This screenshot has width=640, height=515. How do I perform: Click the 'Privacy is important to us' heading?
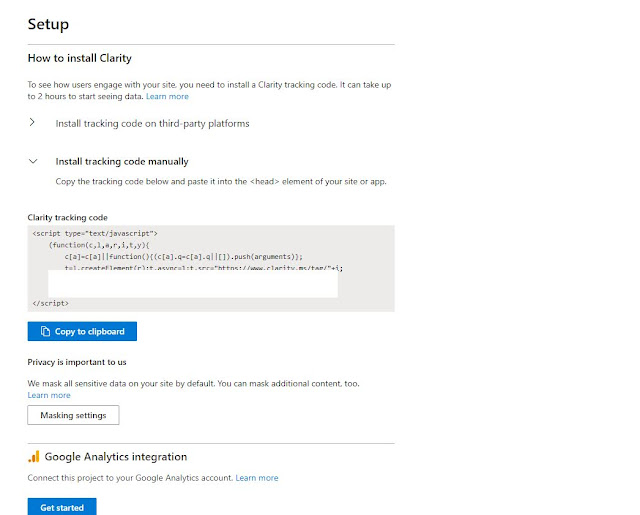tap(77, 362)
